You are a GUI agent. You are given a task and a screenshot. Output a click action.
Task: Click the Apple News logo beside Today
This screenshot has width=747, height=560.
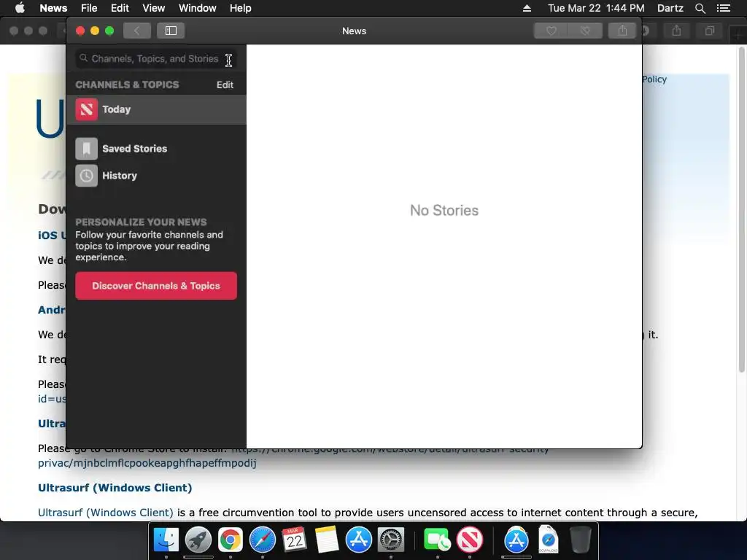tap(86, 109)
